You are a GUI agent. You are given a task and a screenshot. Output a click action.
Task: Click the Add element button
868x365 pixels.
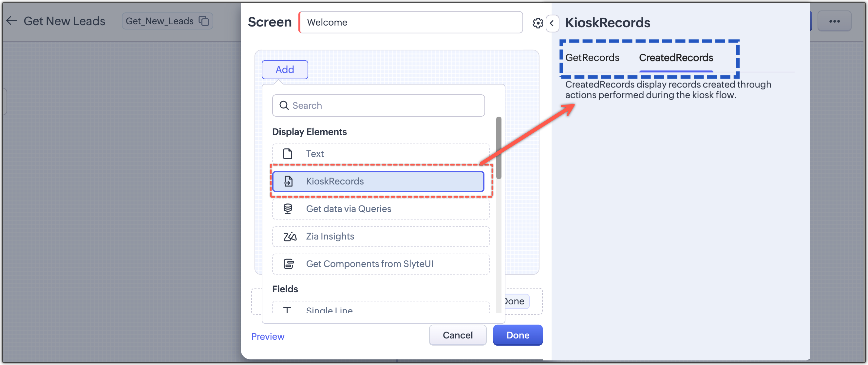click(x=285, y=70)
